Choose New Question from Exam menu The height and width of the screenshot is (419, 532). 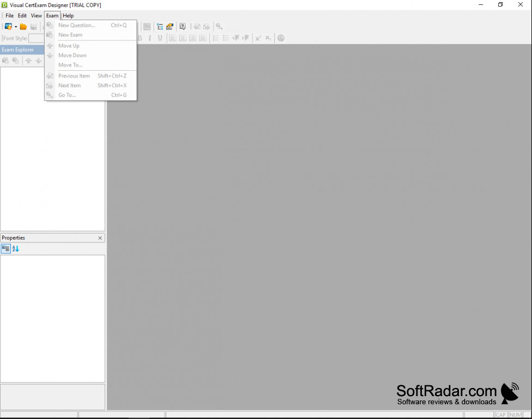click(90, 25)
